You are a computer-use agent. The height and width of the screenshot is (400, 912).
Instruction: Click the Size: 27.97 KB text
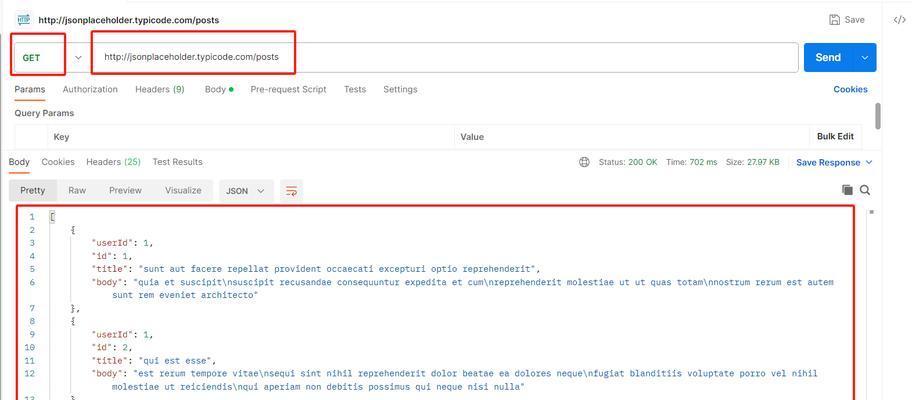(753, 162)
